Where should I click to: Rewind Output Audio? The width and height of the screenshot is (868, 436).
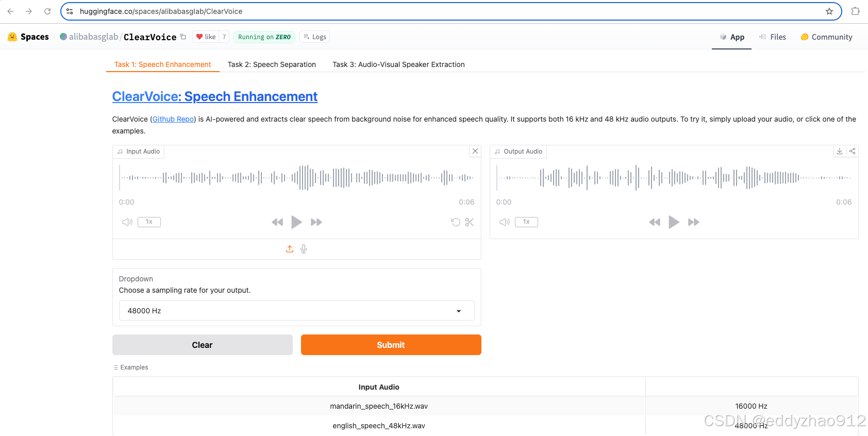[655, 222]
